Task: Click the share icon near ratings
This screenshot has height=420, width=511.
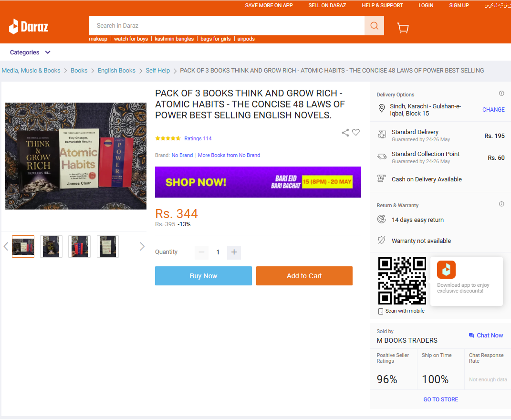Action: tap(345, 132)
